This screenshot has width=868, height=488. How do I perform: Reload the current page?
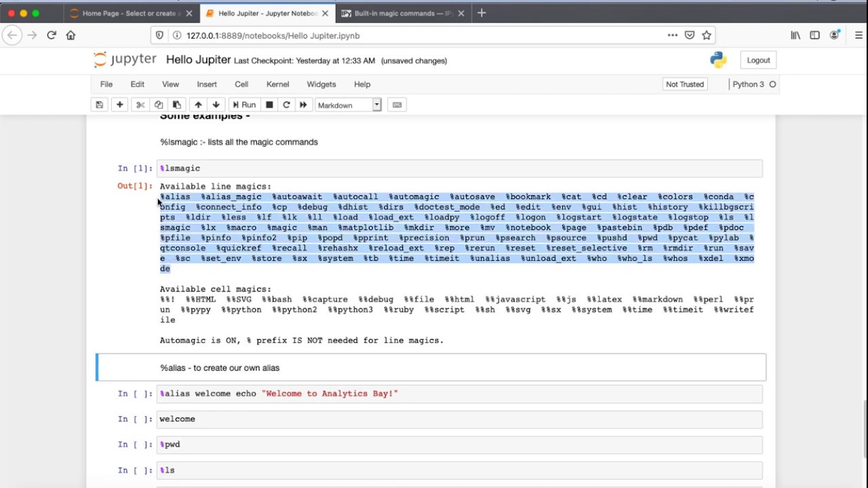51,35
